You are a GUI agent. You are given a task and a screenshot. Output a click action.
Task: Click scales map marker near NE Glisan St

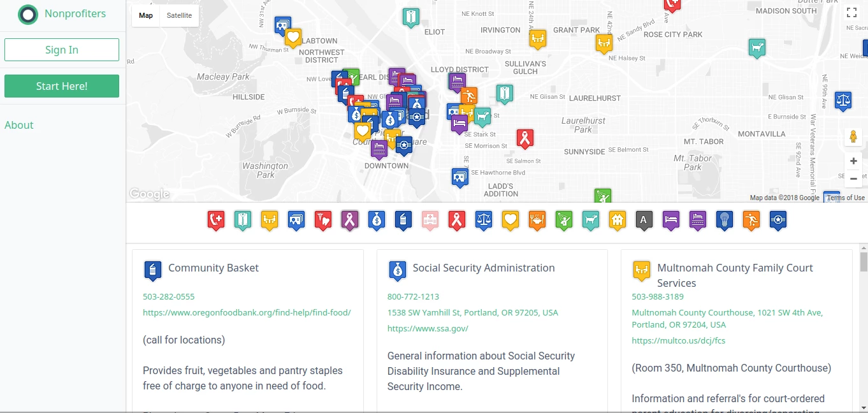(x=843, y=101)
